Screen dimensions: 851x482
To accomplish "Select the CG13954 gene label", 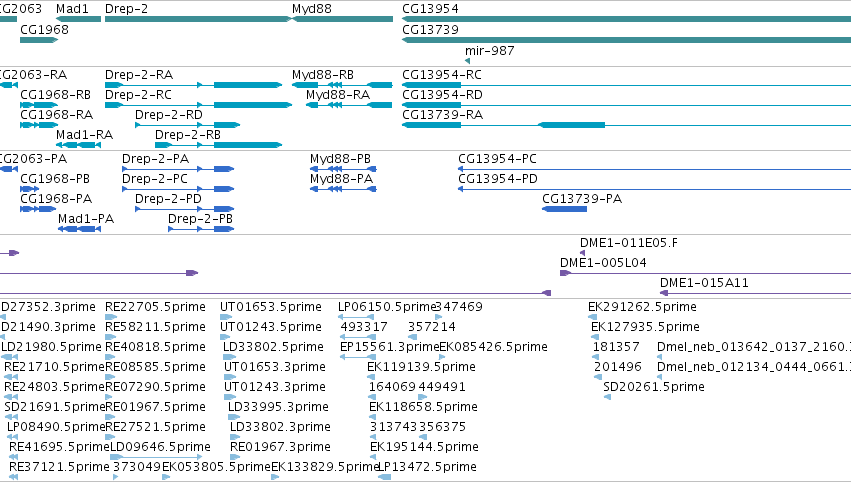I will pos(430,9).
